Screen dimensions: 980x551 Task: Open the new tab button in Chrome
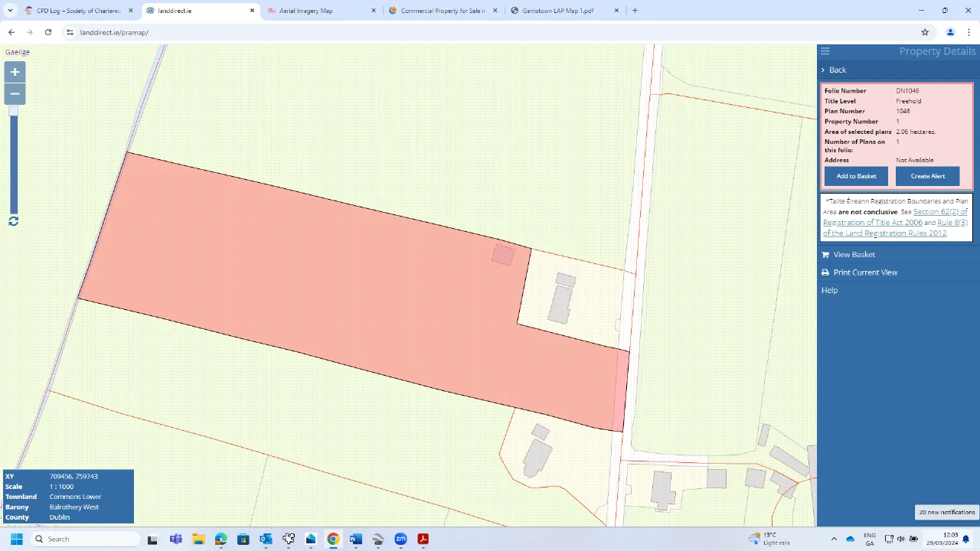click(x=635, y=10)
